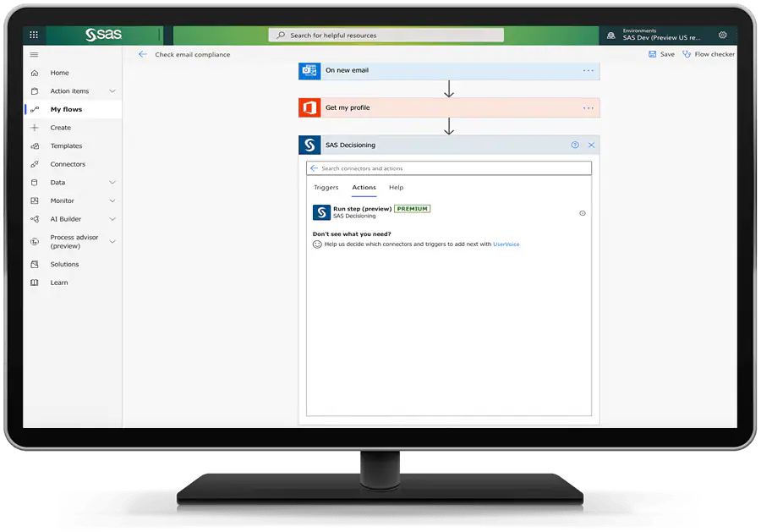Click the My flows icon
This screenshot has height=532, width=761.
35,109
